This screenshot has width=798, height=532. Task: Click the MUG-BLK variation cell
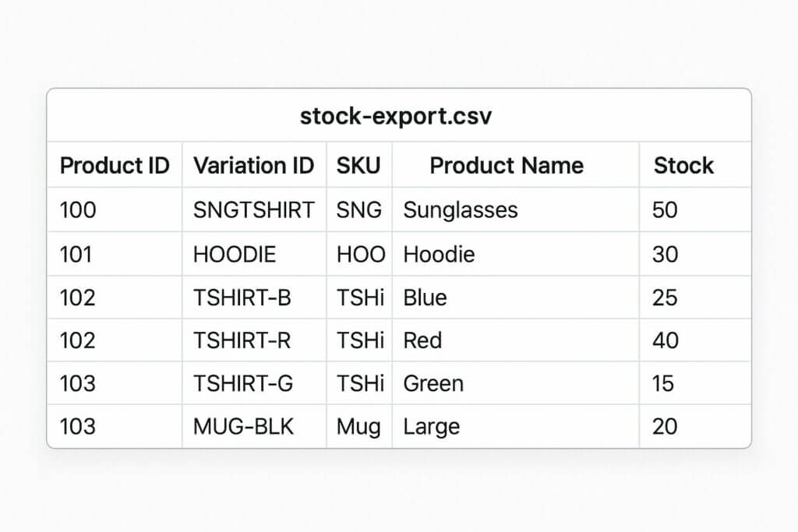point(244,426)
